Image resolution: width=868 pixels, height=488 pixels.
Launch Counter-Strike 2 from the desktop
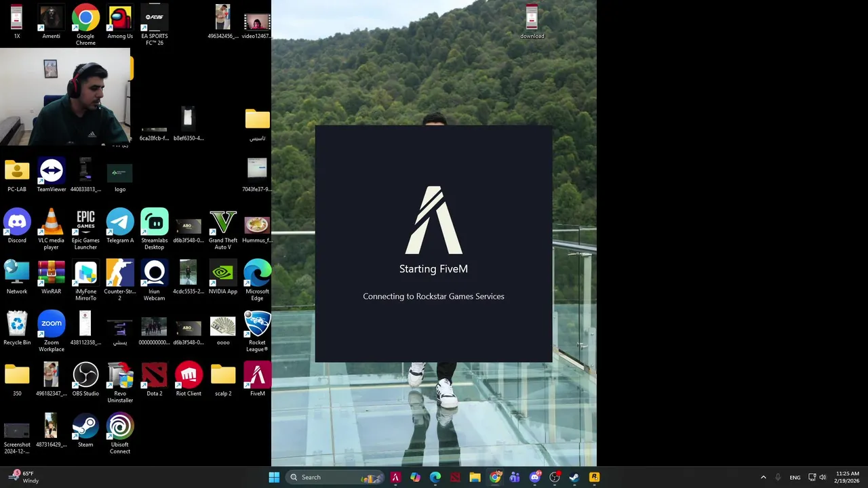tap(120, 281)
